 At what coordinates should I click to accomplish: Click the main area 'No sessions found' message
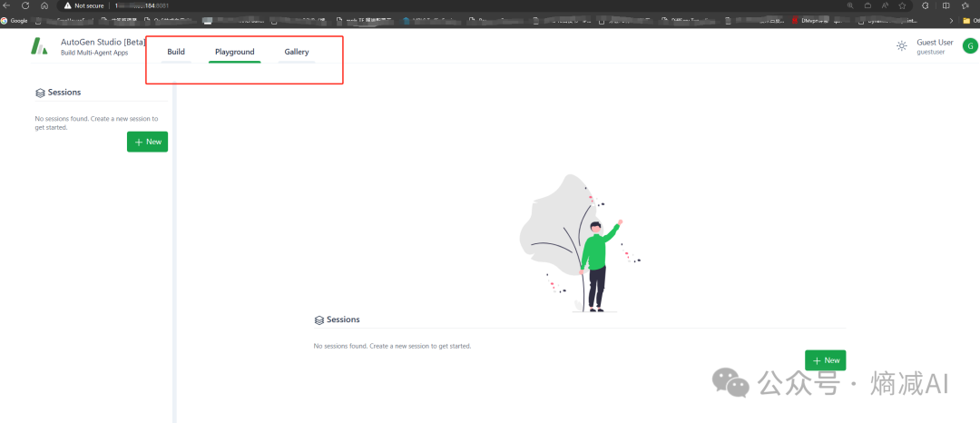coord(393,346)
